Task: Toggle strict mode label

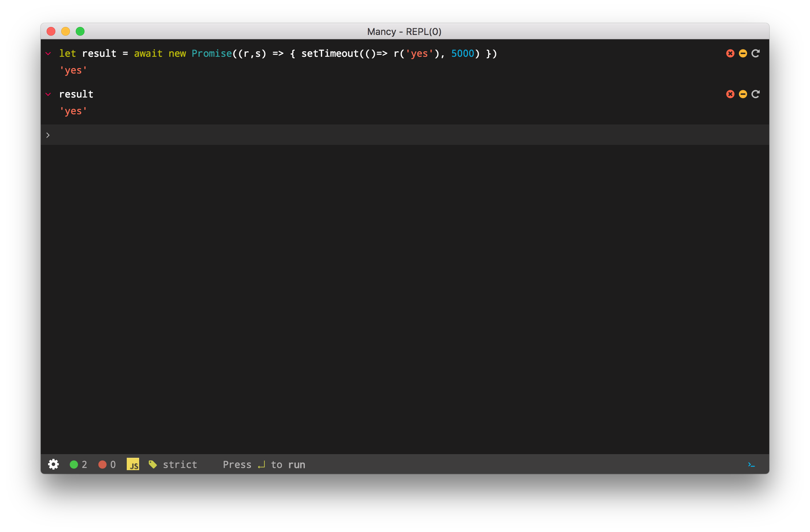Action: pyautogui.click(x=180, y=465)
